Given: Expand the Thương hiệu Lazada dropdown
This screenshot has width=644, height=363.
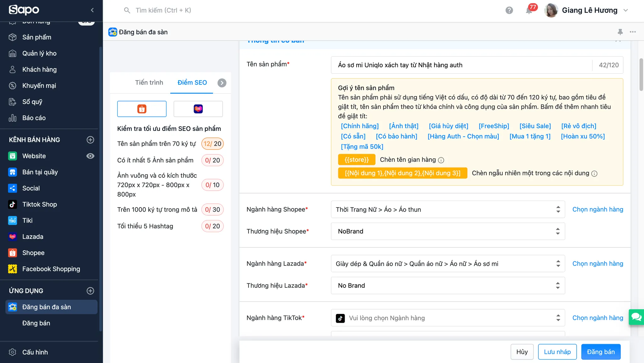Looking at the screenshot, I should coord(447,286).
